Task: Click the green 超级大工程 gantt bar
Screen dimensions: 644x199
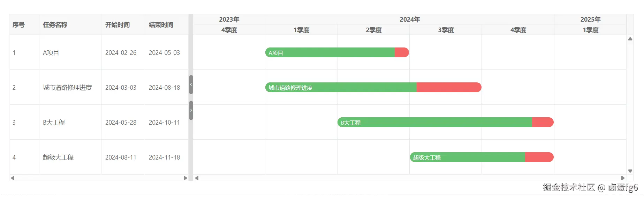Action: pyautogui.click(x=468, y=157)
